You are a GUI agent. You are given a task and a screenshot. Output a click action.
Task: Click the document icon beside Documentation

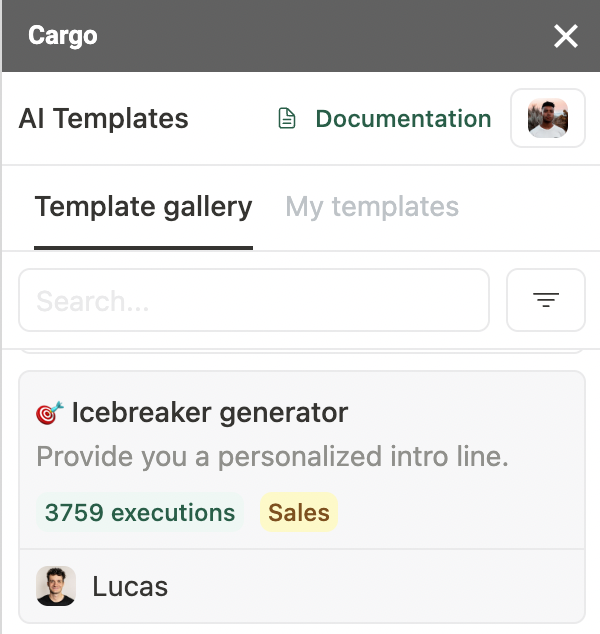(288, 119)
